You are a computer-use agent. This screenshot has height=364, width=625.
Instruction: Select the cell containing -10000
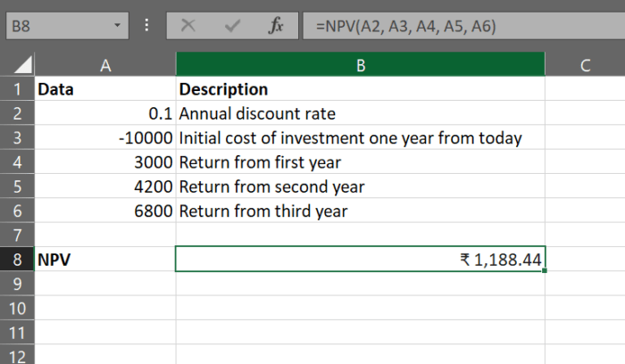coord(105,137)
